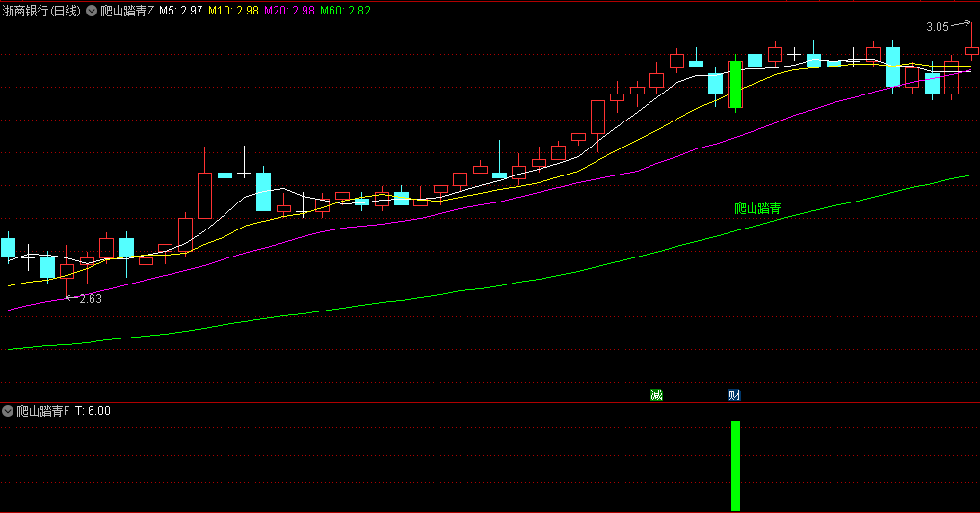This screenshot has height=513, width=980.
Task: Select the 爬山踏青F sub-chart indicator name
Action: click(x=43, y=411)
